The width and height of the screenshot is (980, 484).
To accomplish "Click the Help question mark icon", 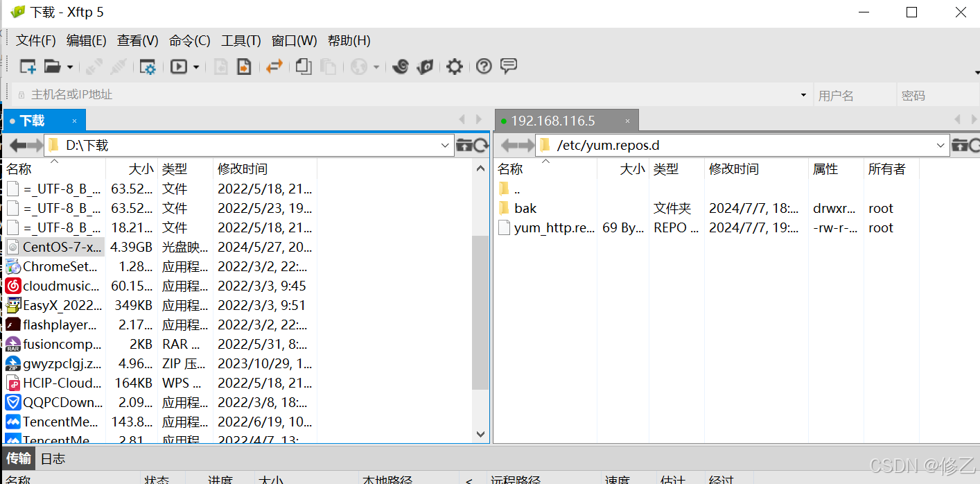I will point(484,67).
